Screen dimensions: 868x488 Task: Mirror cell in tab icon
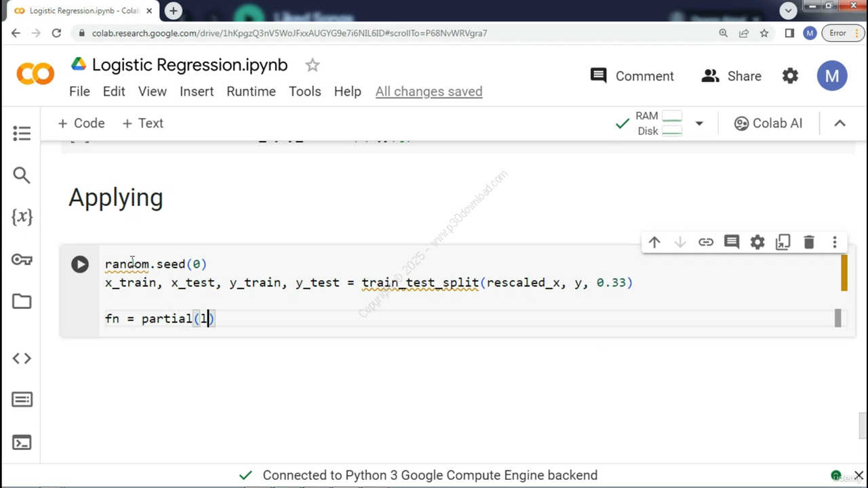pyautogui.click(x=783, y=242)
